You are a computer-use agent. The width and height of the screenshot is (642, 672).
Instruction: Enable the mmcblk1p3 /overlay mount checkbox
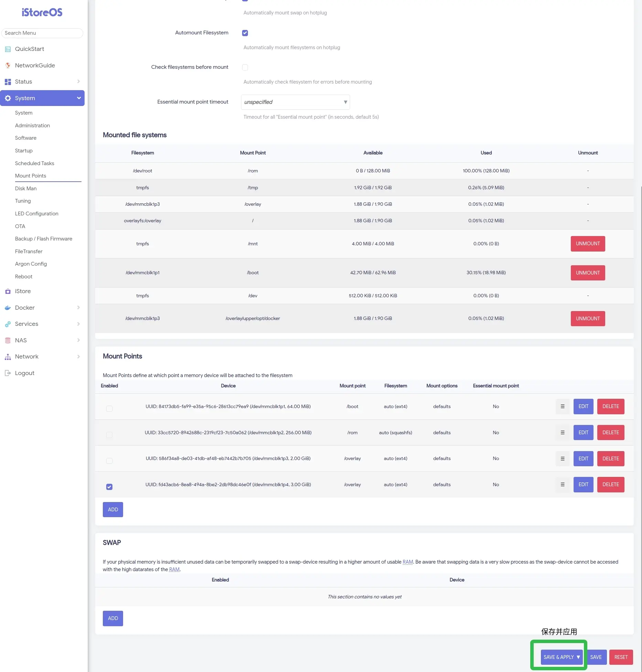pos(109,461)
